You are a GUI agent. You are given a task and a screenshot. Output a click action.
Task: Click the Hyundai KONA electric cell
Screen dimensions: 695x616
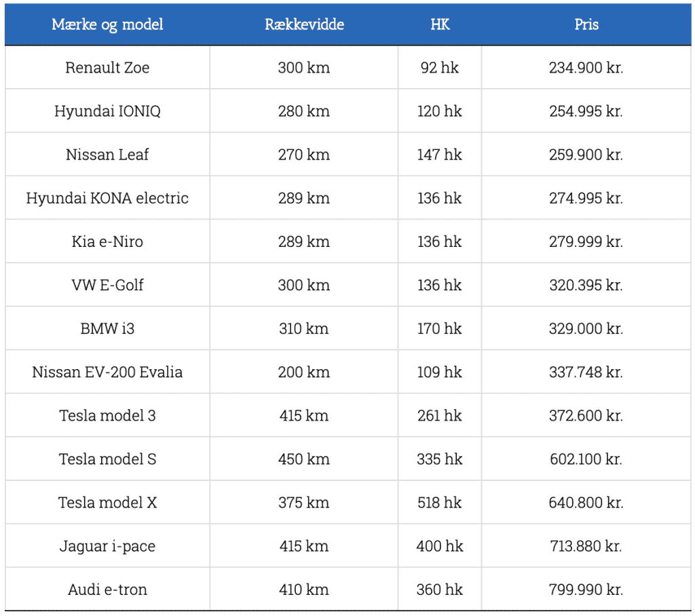click(x=107, y=198)
